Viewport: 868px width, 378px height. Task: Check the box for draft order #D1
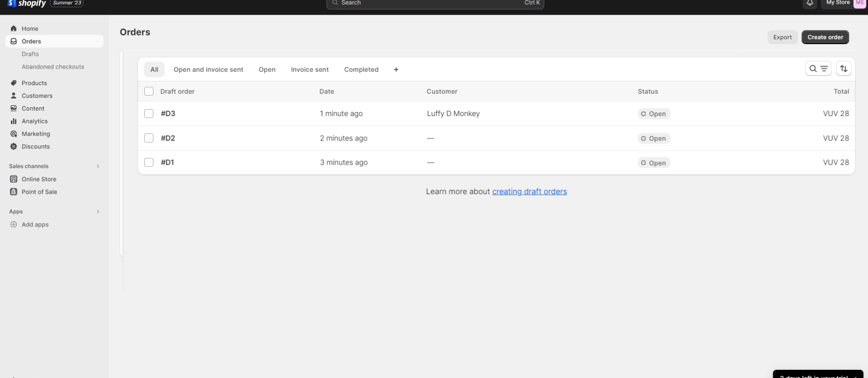[149, 162]
